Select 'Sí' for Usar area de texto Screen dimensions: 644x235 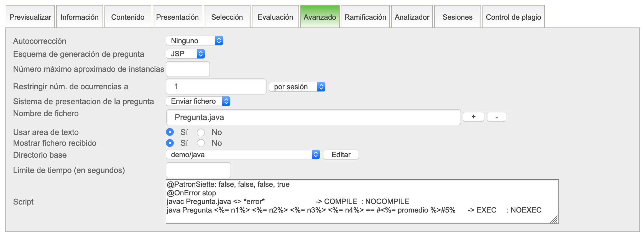pos(170,132)
